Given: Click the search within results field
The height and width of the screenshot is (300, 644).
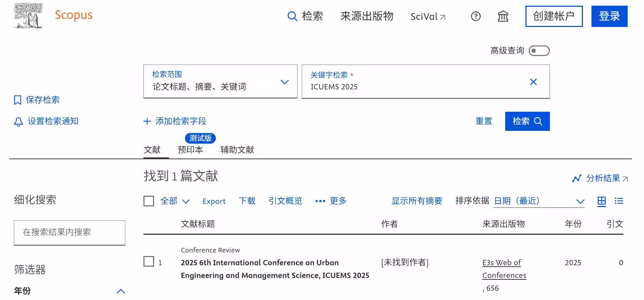Looking at the screenshot, I should click(70, 232).
